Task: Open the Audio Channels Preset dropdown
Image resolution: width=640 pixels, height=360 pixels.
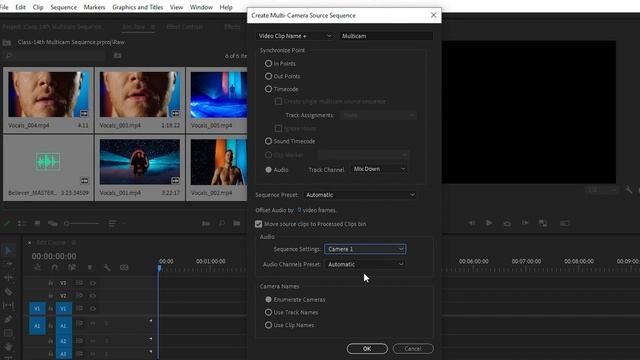Action: tap(365, 264)
